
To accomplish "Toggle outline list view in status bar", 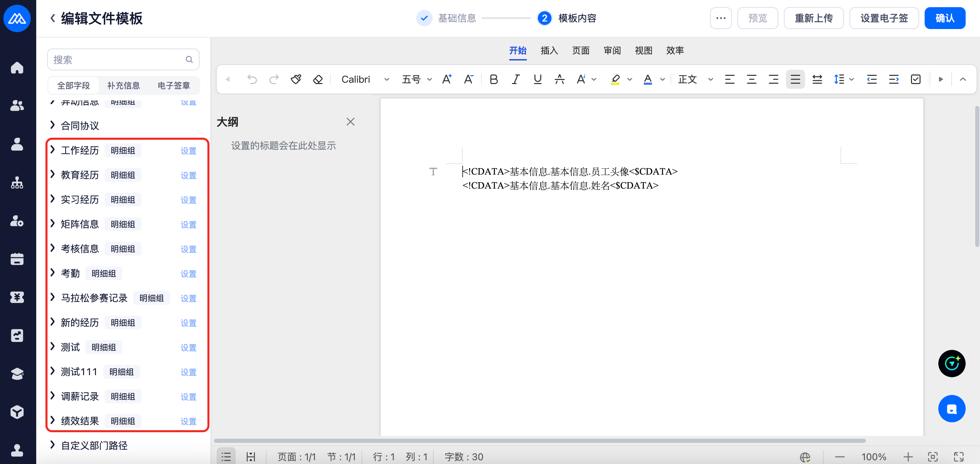I will pos(226,456).
